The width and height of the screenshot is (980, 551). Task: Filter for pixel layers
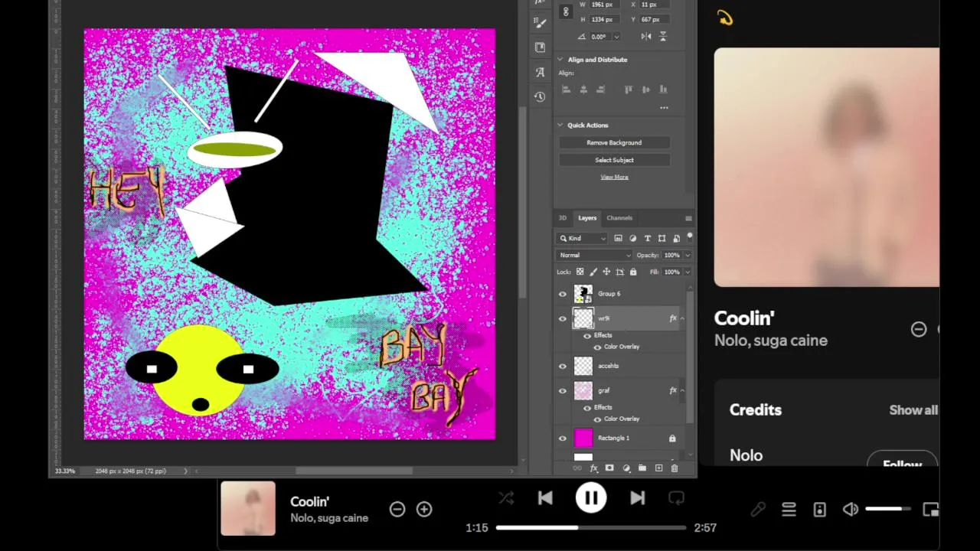(619, 238)
